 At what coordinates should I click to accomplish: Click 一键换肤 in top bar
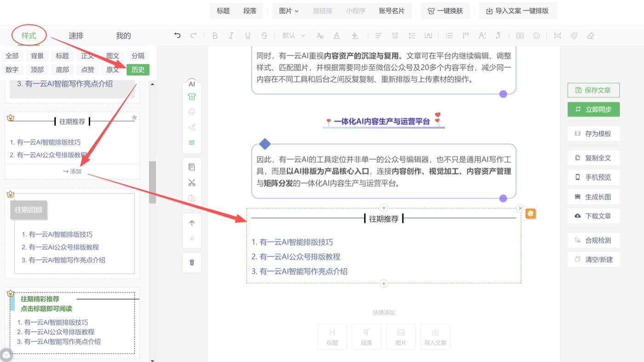point(445,11)
